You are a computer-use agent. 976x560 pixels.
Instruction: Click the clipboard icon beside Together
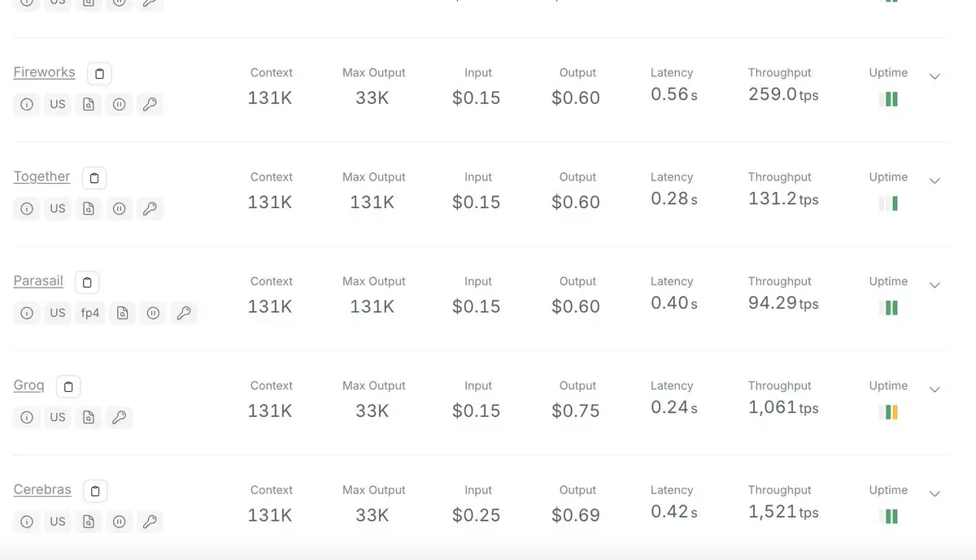94,177
